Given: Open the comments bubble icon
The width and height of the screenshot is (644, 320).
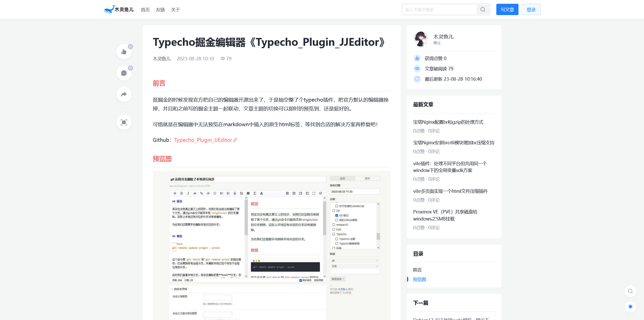Looking at the screenshot, I should [124, 73].
